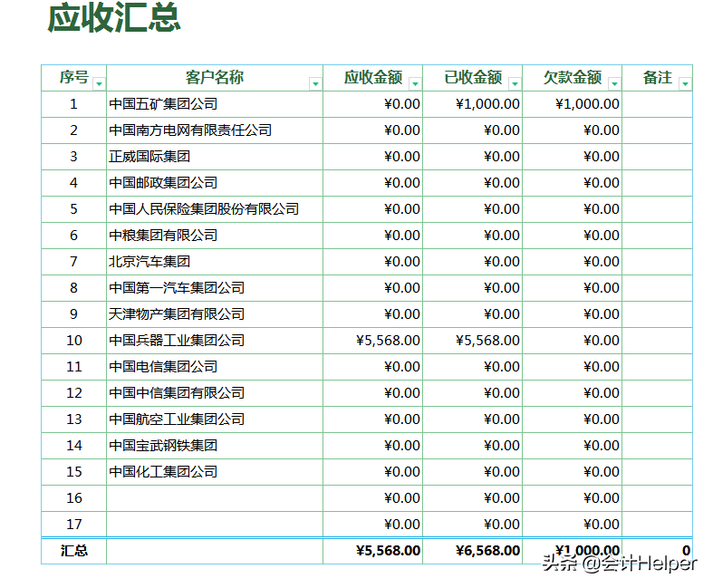Select cell 中粮集团有限公司
This screenshot has height=588, width=713.
[215, 236]
